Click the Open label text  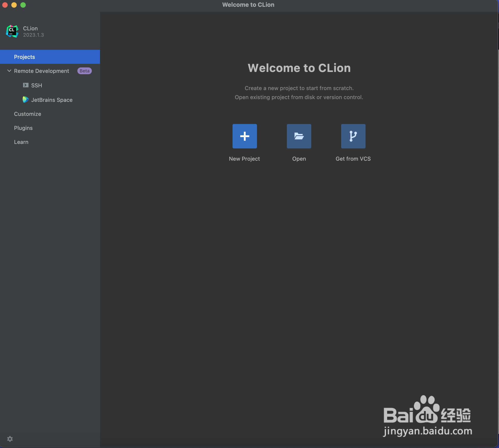point(299,159)
